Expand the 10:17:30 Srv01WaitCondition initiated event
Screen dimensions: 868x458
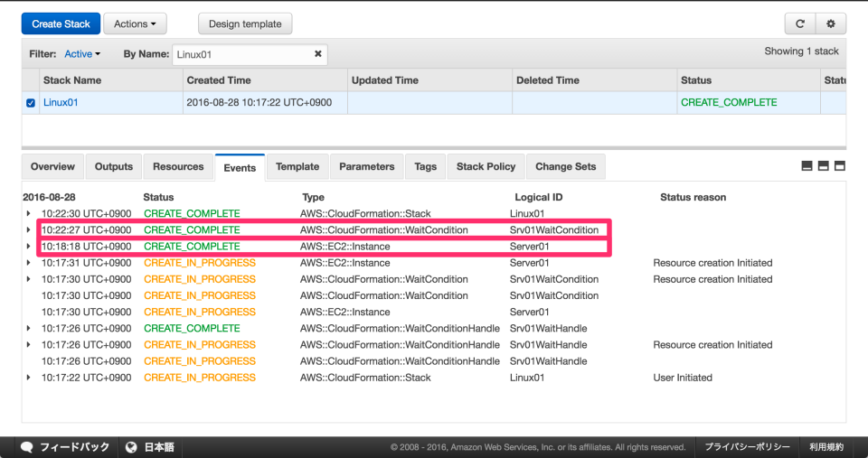pyautogui.click(x=28, y=279)
